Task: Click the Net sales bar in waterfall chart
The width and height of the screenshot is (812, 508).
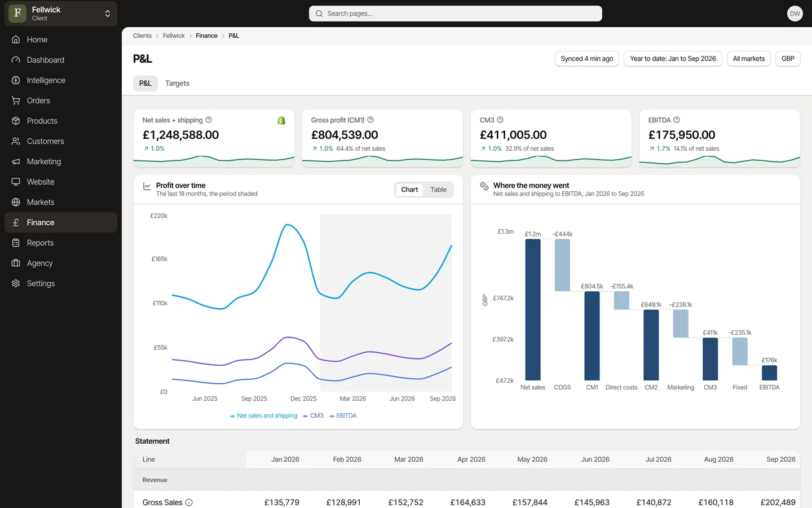Action: pos(533,310)
